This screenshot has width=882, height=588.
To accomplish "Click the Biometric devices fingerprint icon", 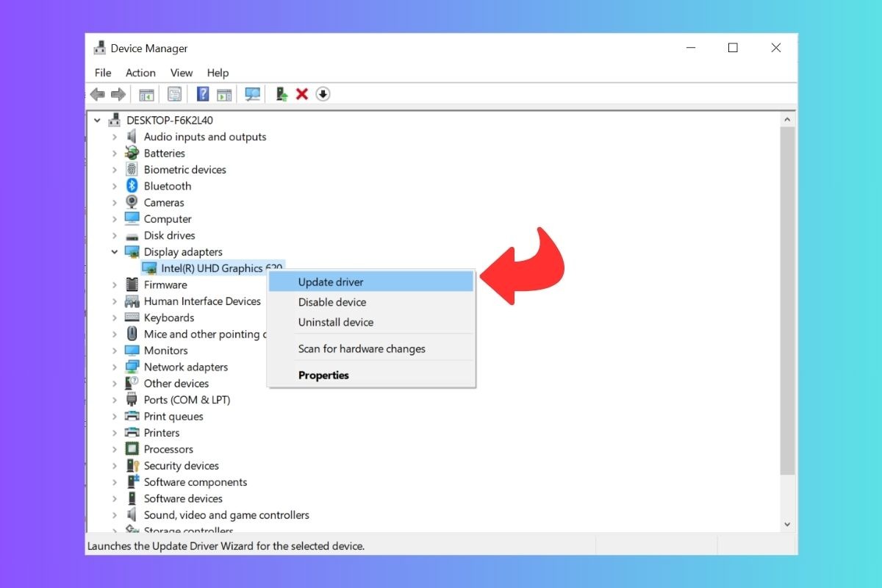I will click(x=132, y=170).
